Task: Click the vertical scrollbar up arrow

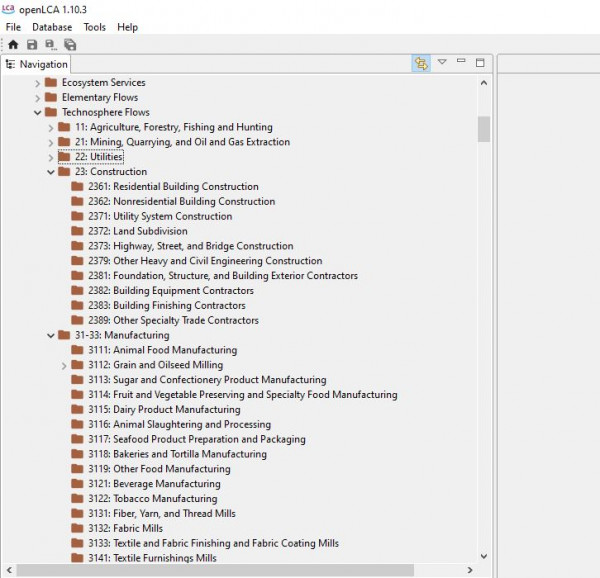Action: (484, 83)
